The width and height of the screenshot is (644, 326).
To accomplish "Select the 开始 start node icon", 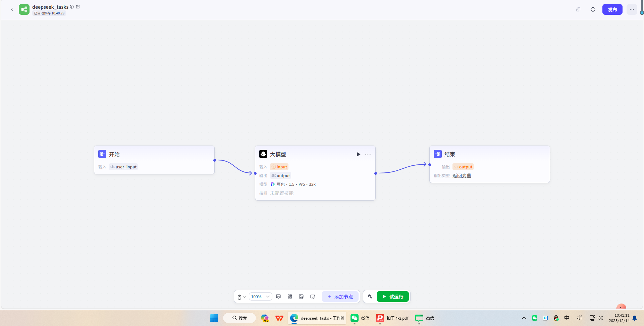I will click(x=102, y=154).
